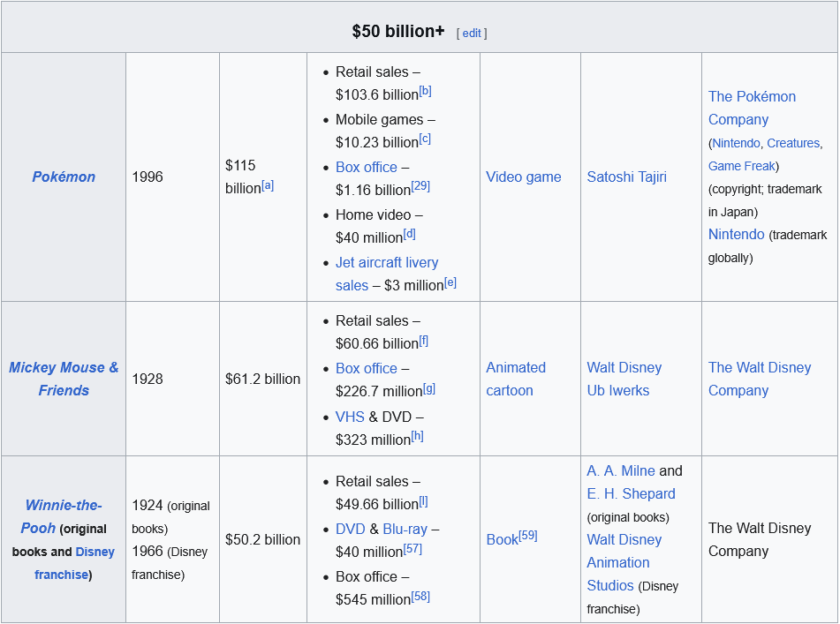Open footnote [d] after Pokémon $40 million
Viewport: 840px width, 624px height.
click(409, 234)
